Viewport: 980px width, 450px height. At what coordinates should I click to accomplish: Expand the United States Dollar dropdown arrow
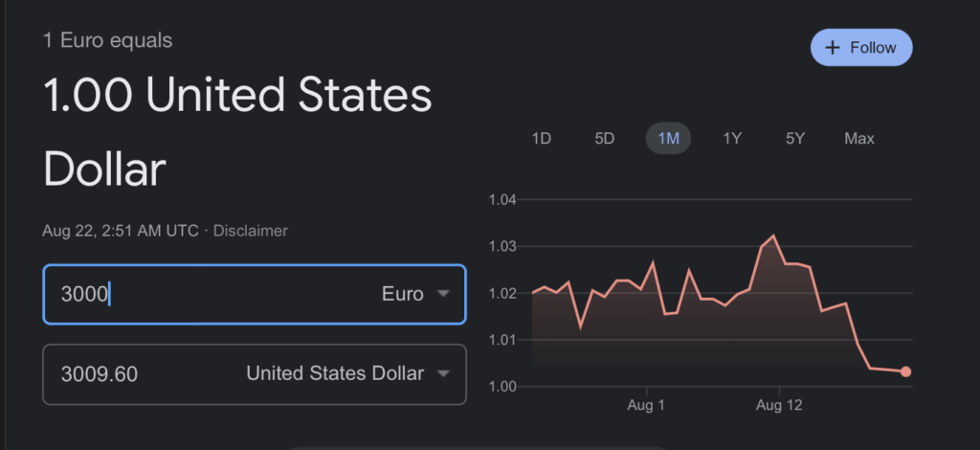coord(443,373)
